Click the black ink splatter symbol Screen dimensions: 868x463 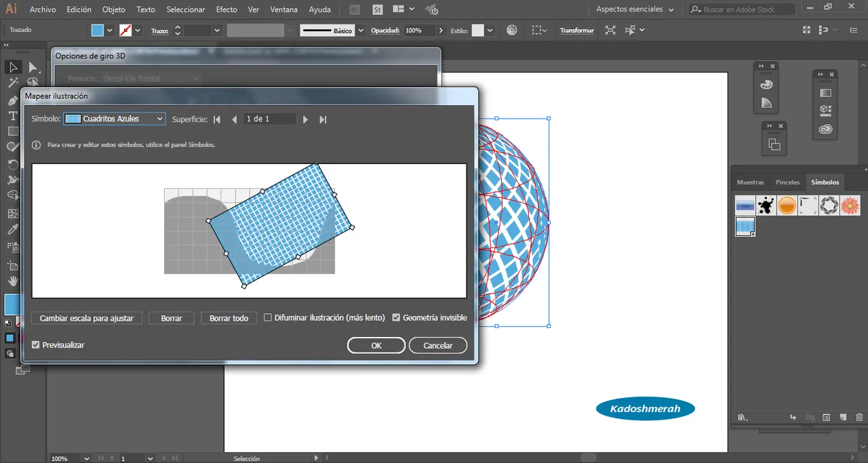766,205
